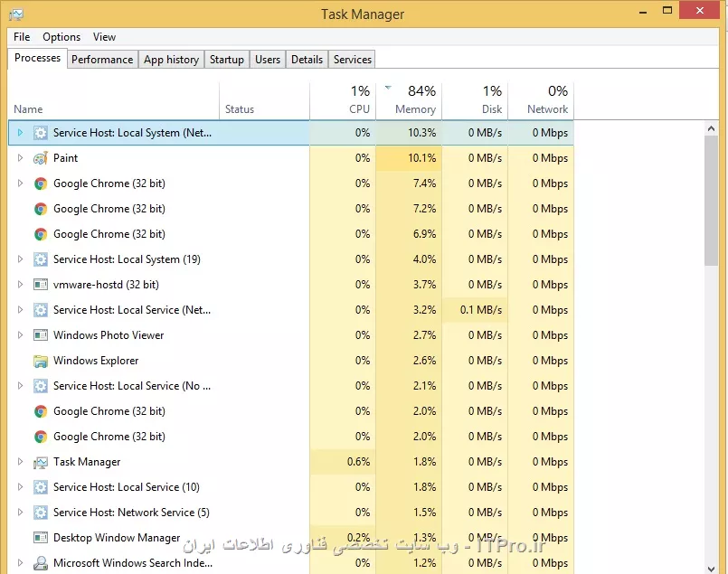This screenshot has height=574, width=728.
Task: Click the Task Manager process row icon
Action: (x=41, y=462)
